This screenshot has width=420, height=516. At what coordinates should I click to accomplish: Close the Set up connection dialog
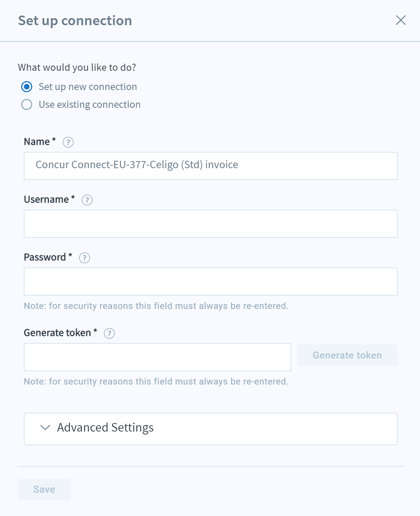(401, 20)
